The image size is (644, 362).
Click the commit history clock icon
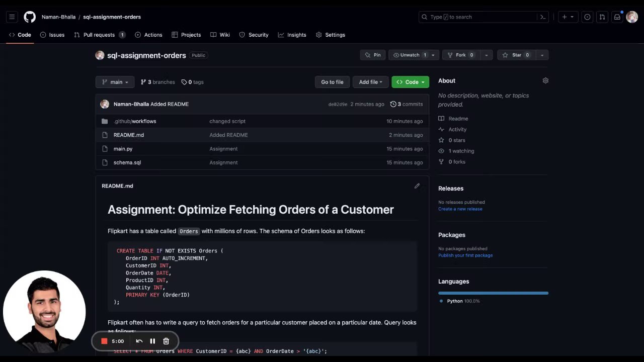[x=393, y=104]
